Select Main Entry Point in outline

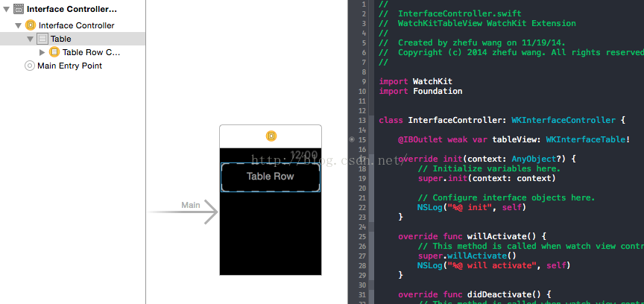point(69,66)
